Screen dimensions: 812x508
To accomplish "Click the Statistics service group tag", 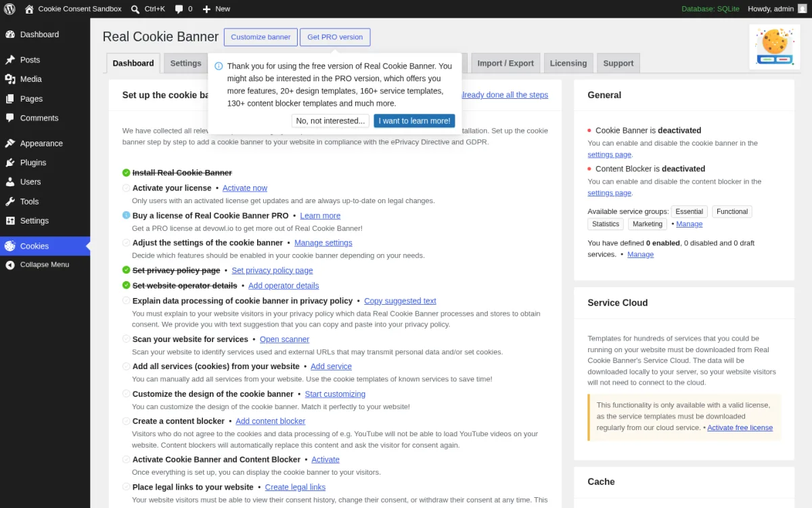I will click(x=606, y=224).
